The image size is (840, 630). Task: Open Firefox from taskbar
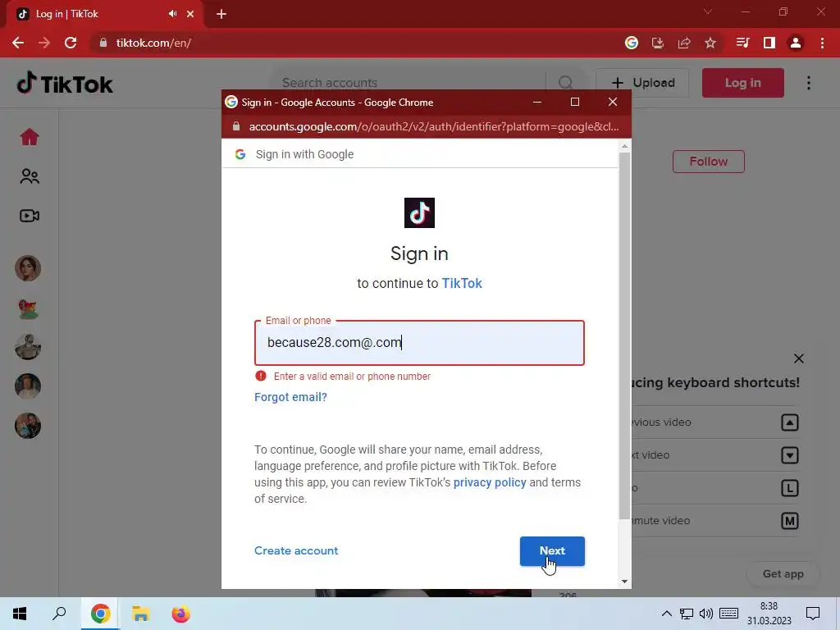point(180,614)
